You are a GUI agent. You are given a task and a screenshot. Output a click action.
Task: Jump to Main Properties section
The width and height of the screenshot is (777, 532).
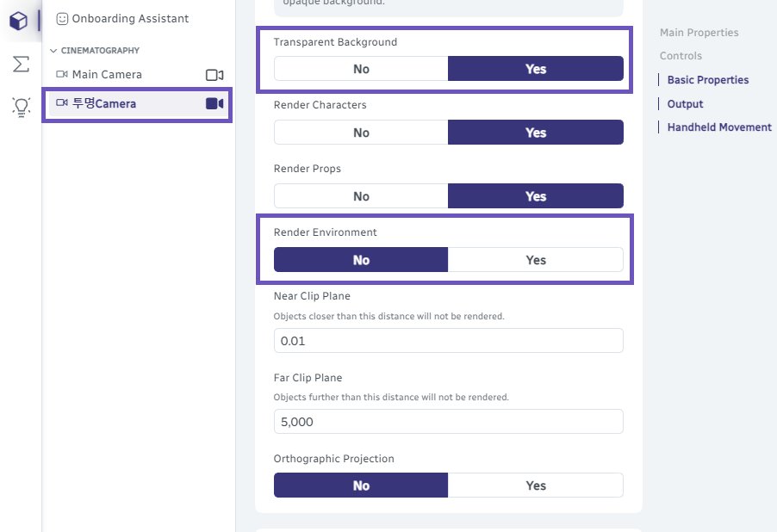tap(699, 33)
